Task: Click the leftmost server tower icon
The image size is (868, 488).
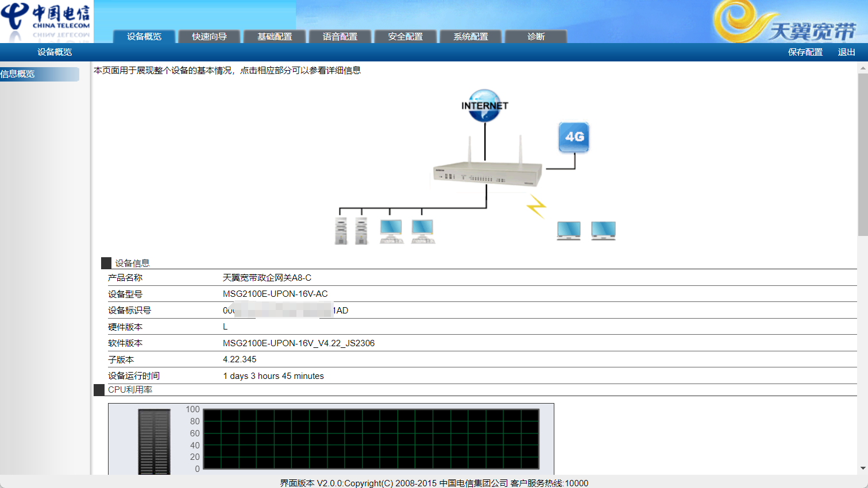Action: 341,231
